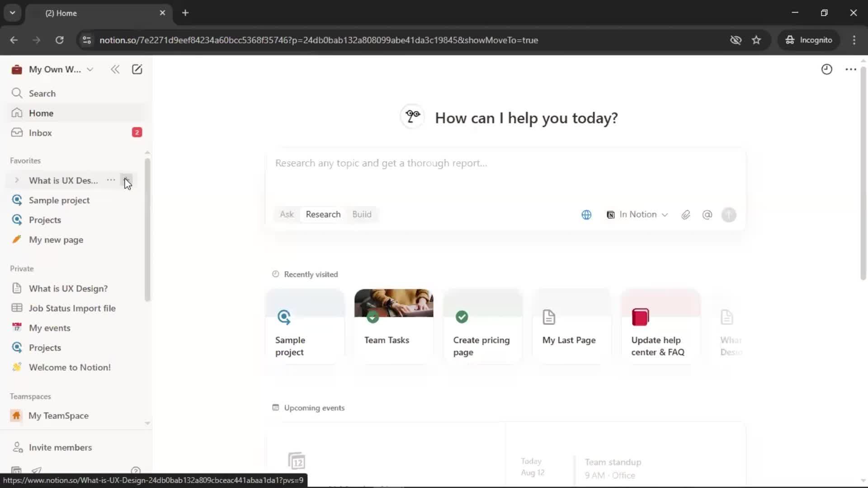Click the My TeamSpace house icon
868x488 pixels.
coord(16,415)
